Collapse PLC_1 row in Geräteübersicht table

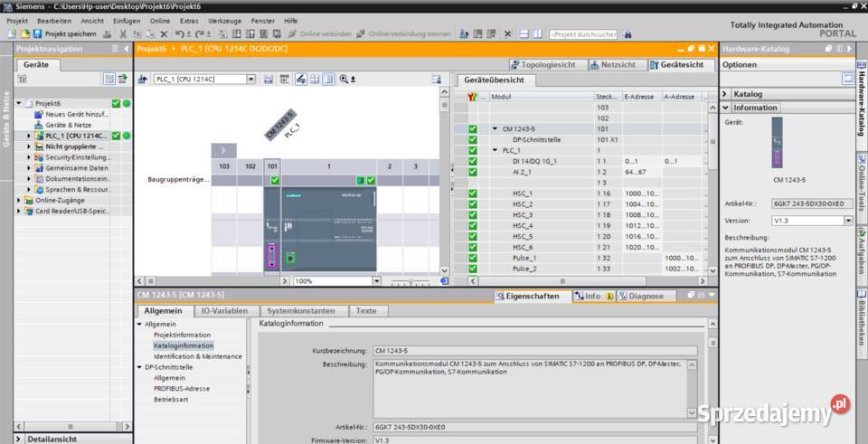495,150
